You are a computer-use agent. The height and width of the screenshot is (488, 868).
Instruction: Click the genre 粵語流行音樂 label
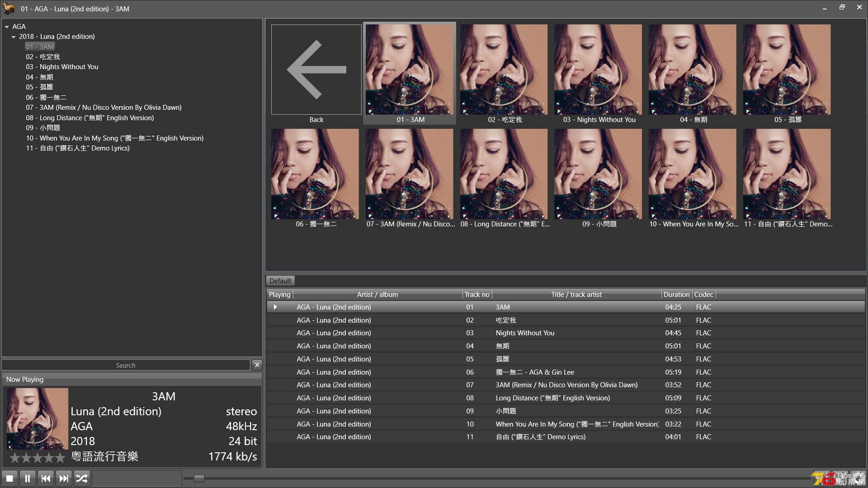[x=104, y=456]
